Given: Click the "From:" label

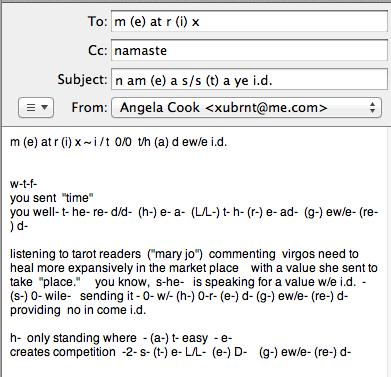Looking at the screenshot, I should [89, 107].
